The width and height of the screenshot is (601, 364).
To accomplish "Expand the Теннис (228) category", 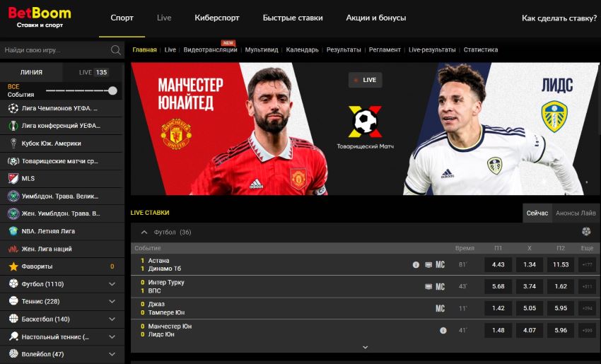I will [x=112, y=302].
